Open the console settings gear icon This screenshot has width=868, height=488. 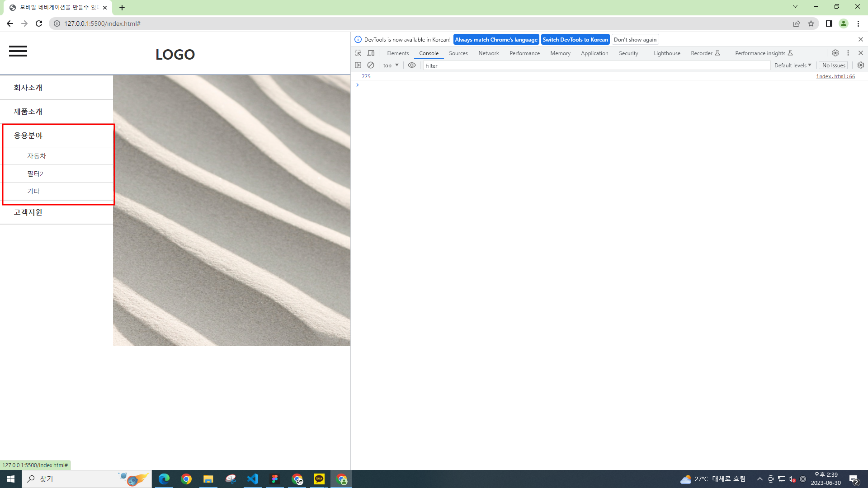click(x=861, y=65)
